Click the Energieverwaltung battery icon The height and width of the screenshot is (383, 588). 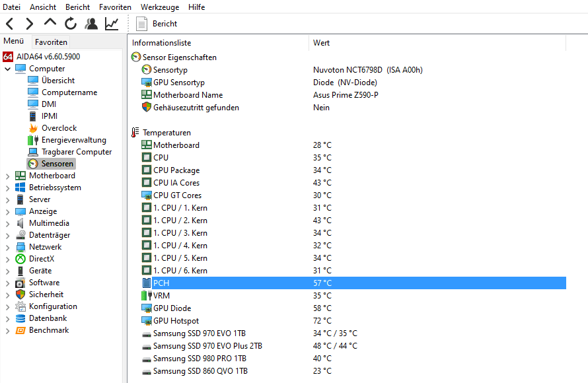click(33, 140)
